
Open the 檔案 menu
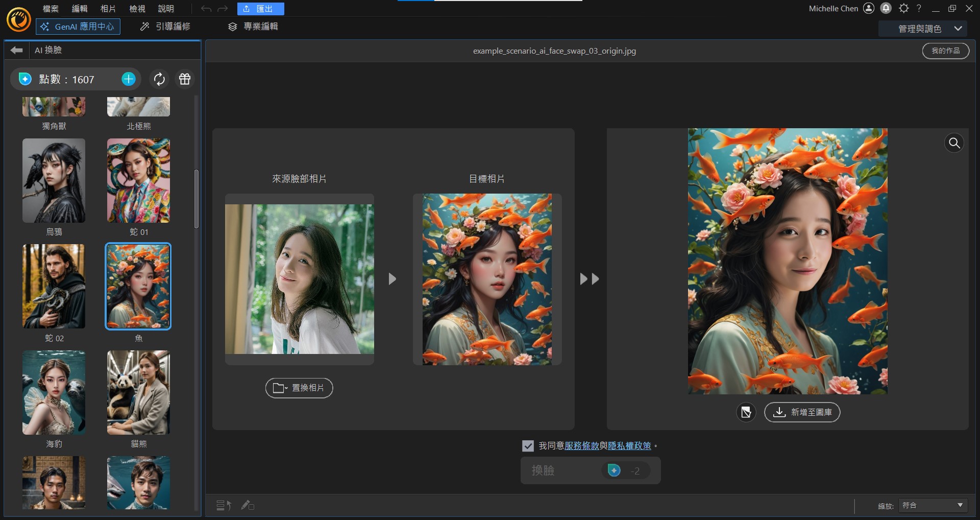pyautogui.click(x=51, y=9)
